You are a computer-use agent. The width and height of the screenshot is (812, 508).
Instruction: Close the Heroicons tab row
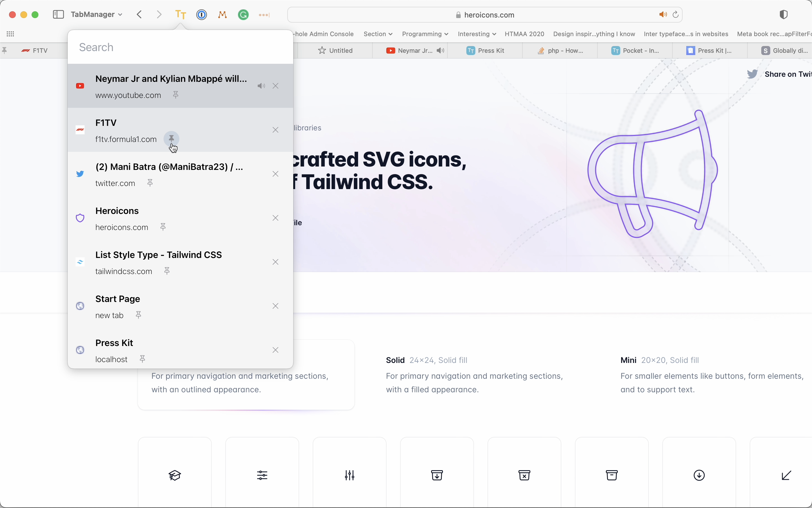(275, 218)
